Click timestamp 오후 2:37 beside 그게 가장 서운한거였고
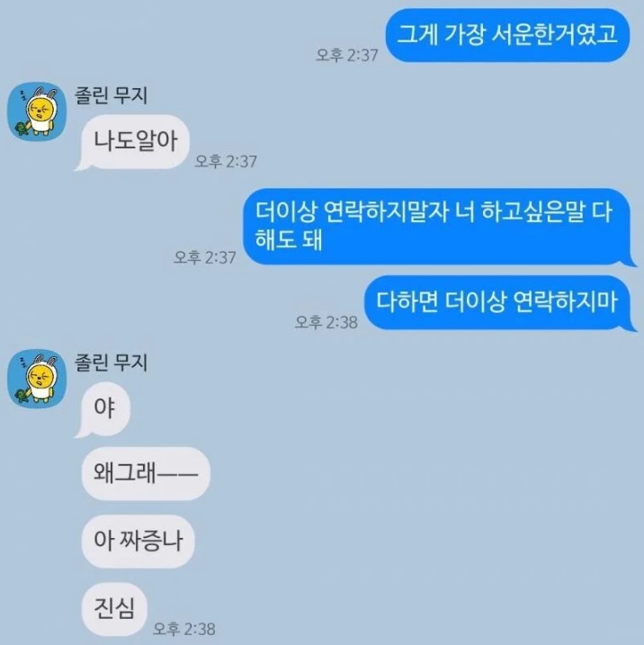This screenshot has height=645, width=644. point(346,55)
